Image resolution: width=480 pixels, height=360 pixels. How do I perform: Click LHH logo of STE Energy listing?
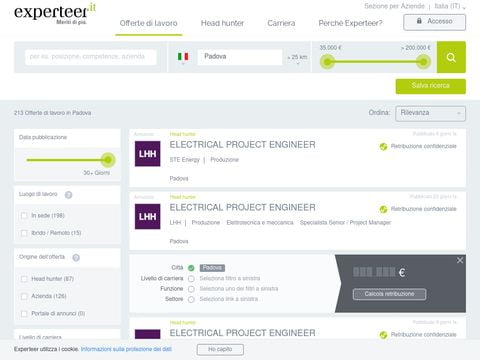coord(147,154)
